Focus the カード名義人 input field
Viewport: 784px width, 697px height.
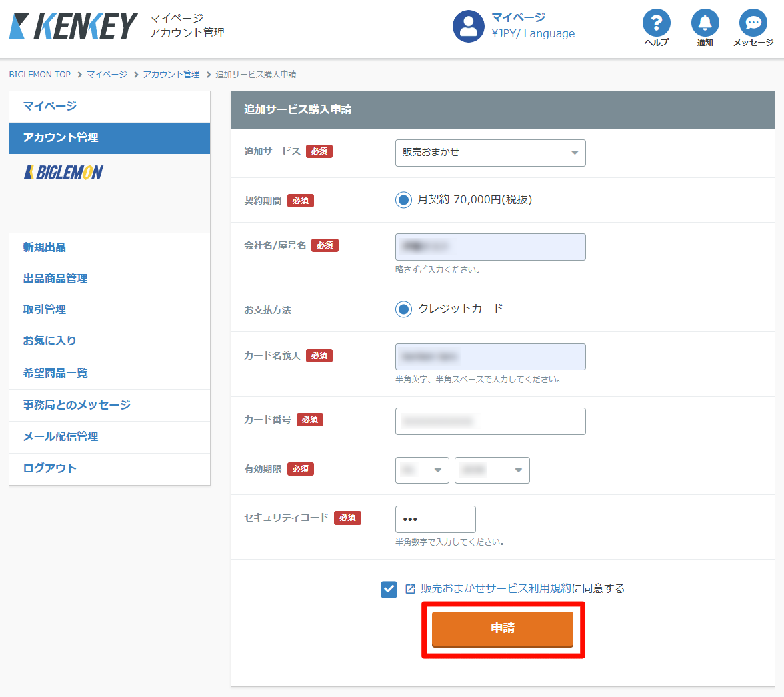click(x=490, y=357)
